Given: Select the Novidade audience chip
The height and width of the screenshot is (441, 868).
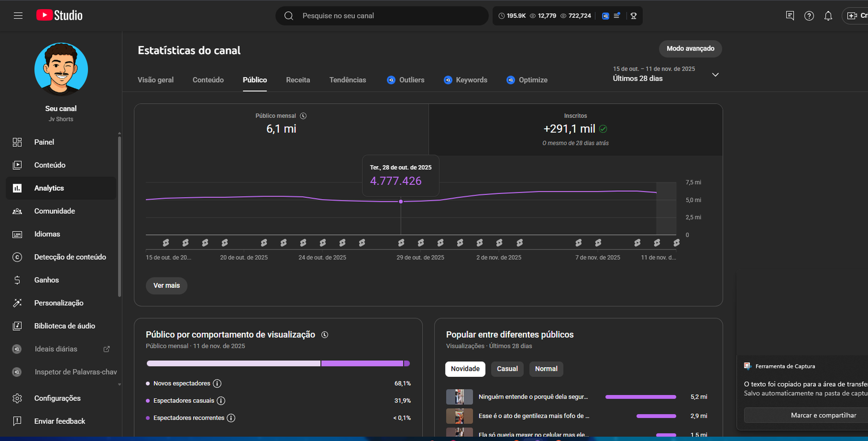Looking at the screenshot, I should pyautogui.click(x=465, y=369).
